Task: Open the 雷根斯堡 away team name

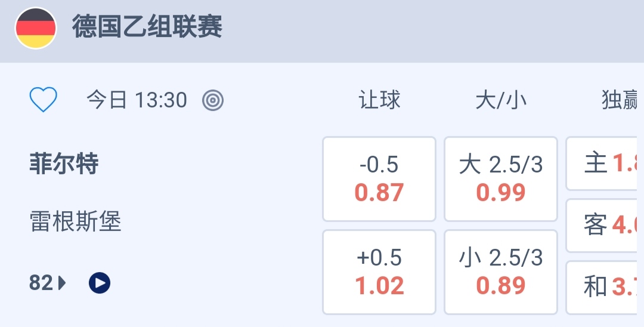Action: click(76, 223)
